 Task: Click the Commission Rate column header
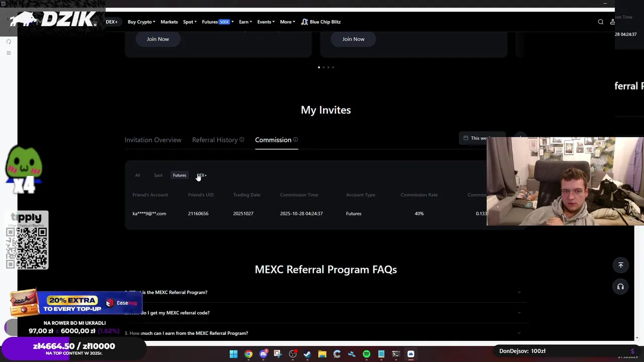click(419, 195)
